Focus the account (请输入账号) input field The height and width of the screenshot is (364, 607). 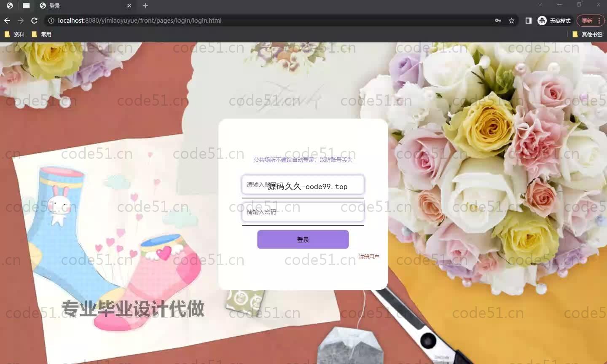[x=303, y=185]
